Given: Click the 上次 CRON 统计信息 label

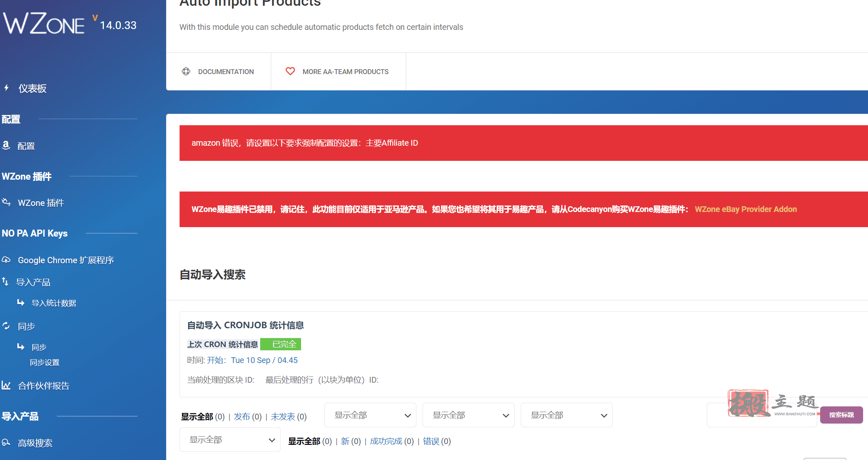Looking at the screenshot, I should click(x=223, y=345).
